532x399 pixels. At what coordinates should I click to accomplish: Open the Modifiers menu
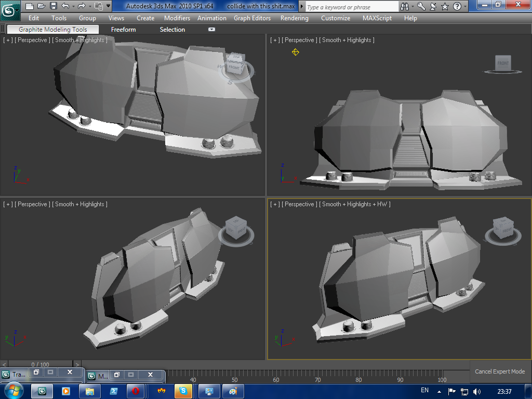point(177,18)
